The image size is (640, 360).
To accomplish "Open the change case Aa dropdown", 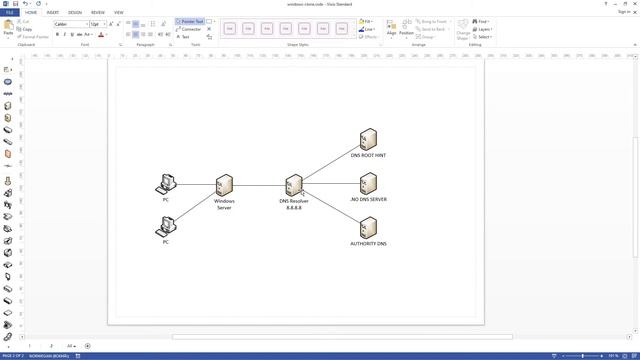I will [88, 35].
